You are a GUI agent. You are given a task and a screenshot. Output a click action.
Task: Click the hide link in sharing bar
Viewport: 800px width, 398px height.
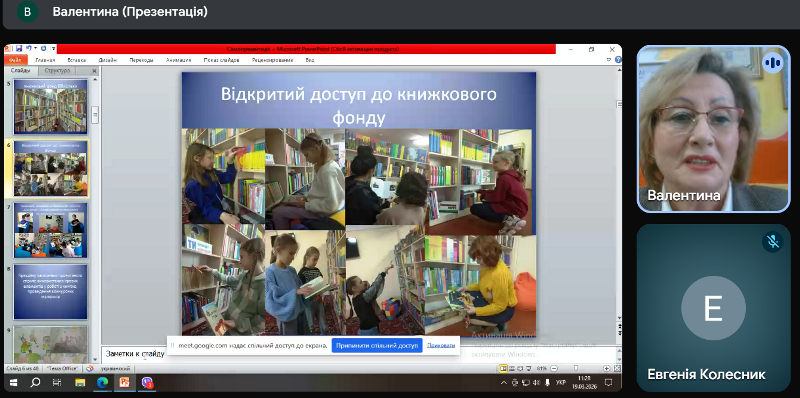tap(441, 345)
